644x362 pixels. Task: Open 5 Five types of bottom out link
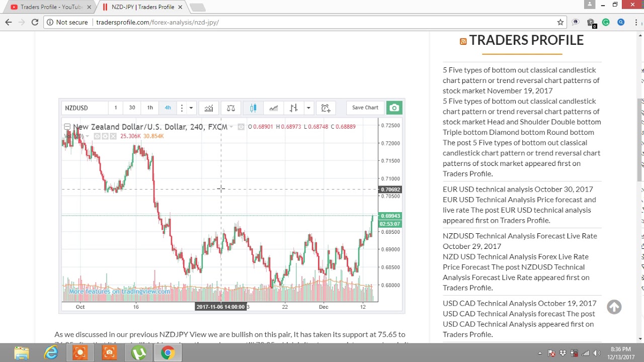tap(521, 80)
